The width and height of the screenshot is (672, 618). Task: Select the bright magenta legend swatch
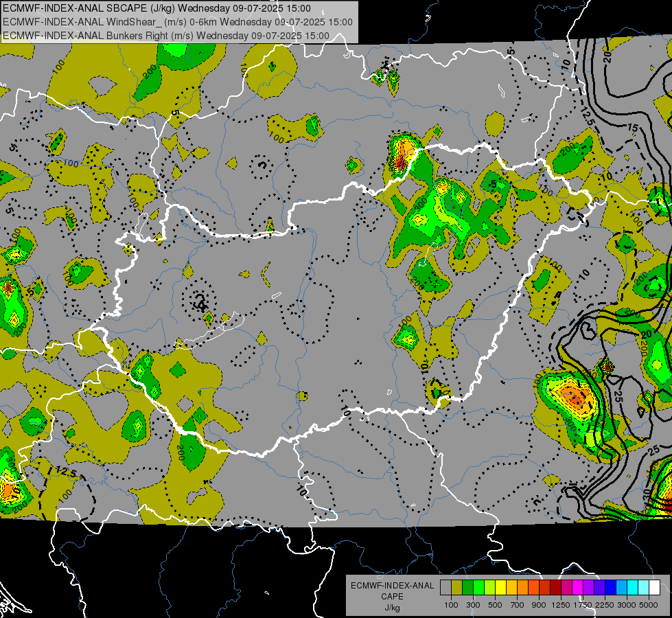578,588
